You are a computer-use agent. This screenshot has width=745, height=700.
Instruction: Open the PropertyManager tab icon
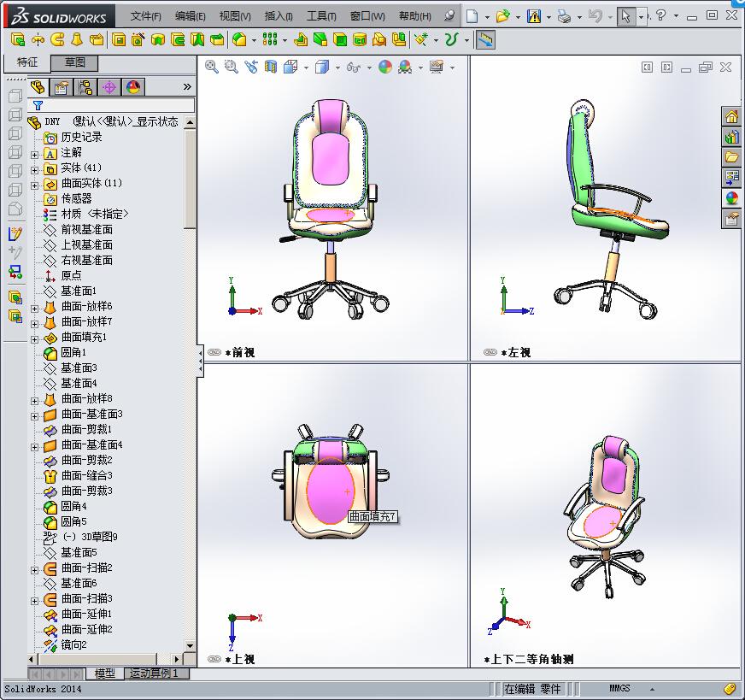pyautogui.click(x=62, y=87)
